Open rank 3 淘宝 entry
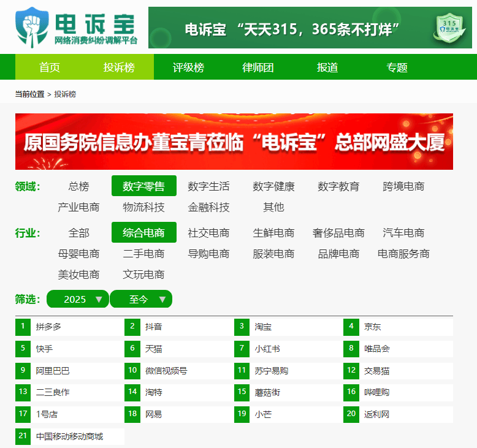477x448 pixels. [289, 327]
